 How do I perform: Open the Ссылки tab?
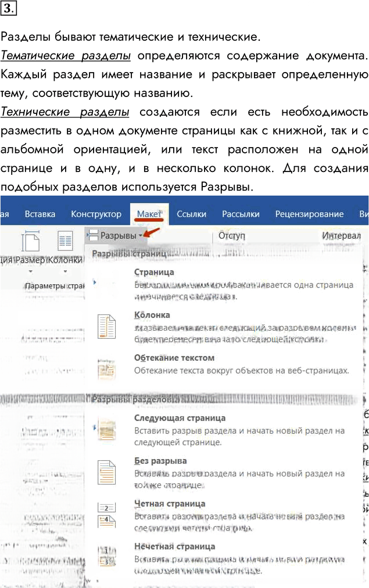[191, 214]
